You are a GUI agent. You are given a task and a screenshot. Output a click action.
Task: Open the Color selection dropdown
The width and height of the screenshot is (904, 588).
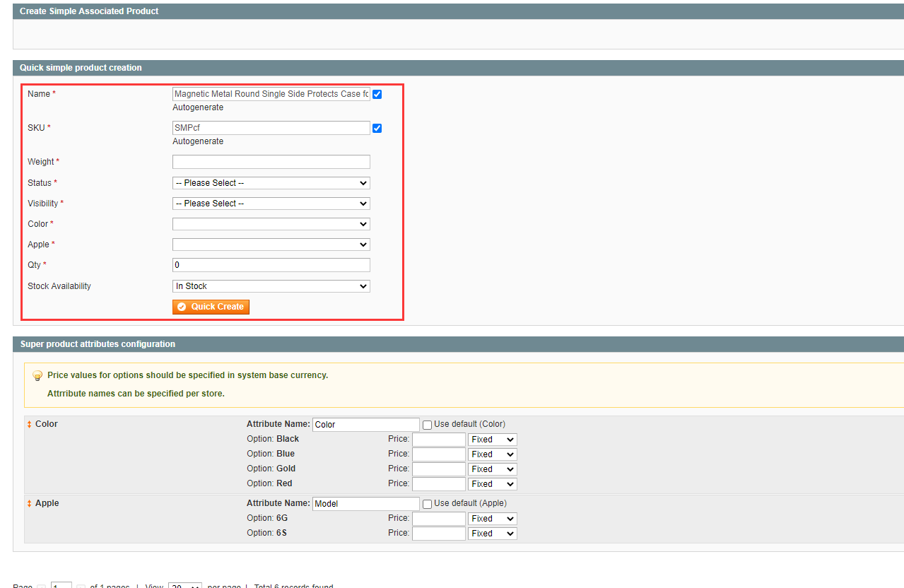[x=271, y=224]
